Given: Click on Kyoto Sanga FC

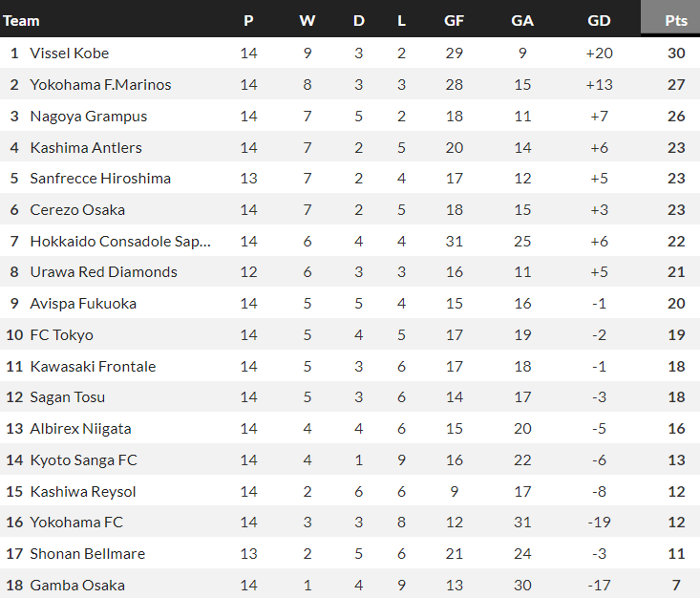Looking at the screenshot, I should coord(84,460).
